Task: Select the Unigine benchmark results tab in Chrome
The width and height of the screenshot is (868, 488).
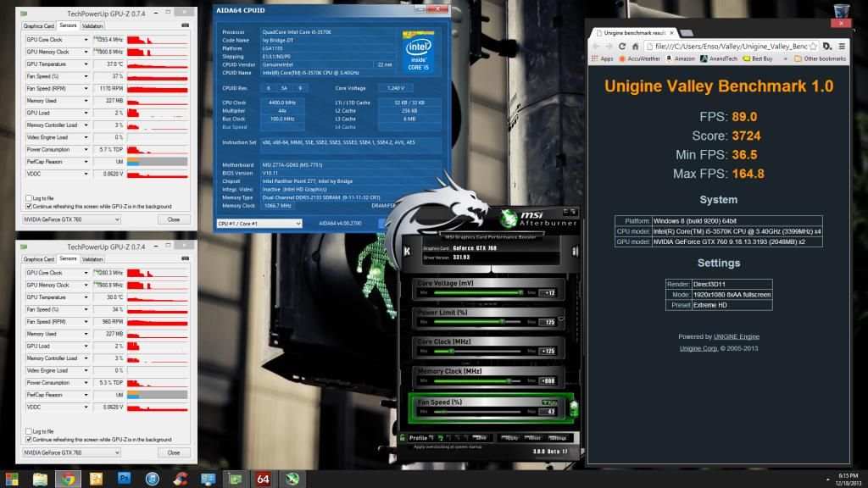Action: point(635,33)
